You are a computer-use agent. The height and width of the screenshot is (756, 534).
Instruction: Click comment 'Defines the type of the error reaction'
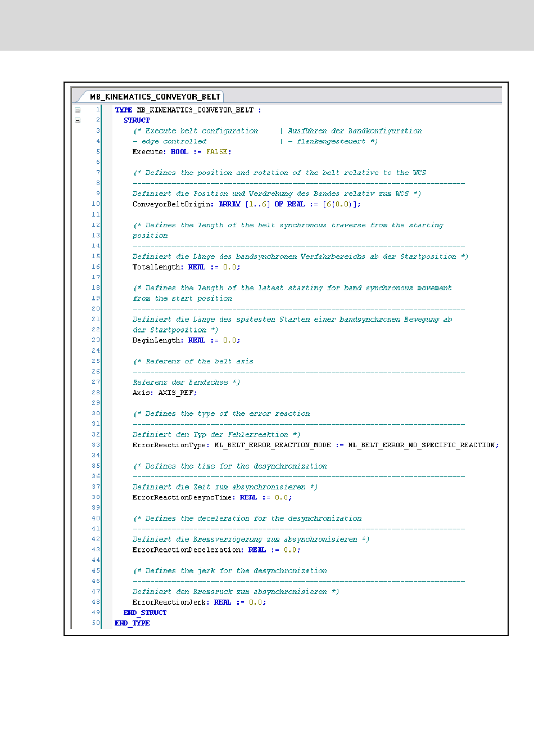coord(228,413)
